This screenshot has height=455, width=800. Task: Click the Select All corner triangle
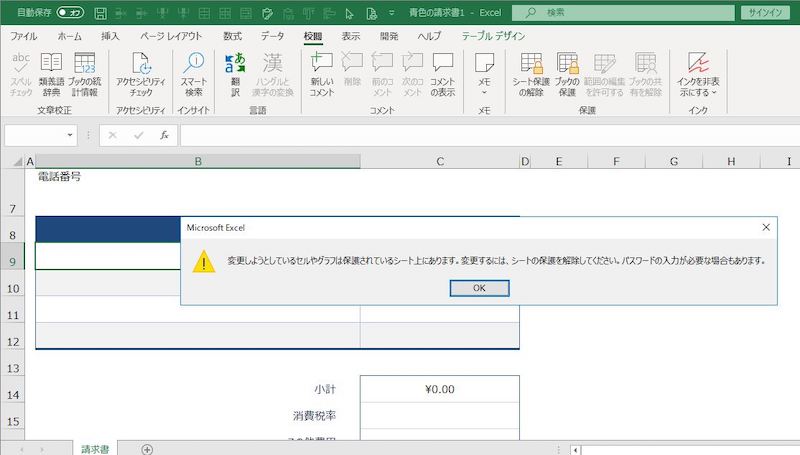pyautogui.click(x=17, y=162)
